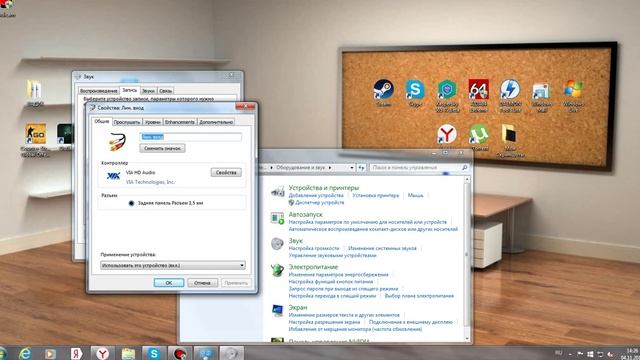This screenshot has width=640, height=360.
Task: Click the Выбор плана электропитания link
Action: point(419,296)
